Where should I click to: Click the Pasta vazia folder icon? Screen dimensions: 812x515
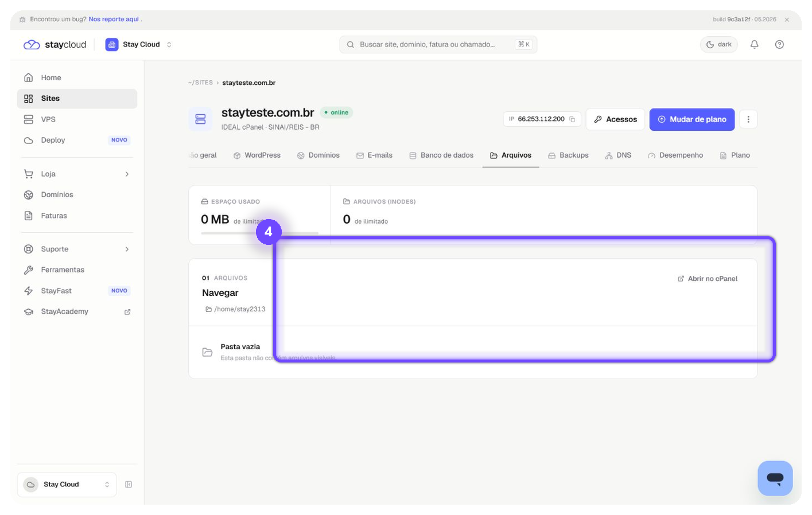coord(207,352)
